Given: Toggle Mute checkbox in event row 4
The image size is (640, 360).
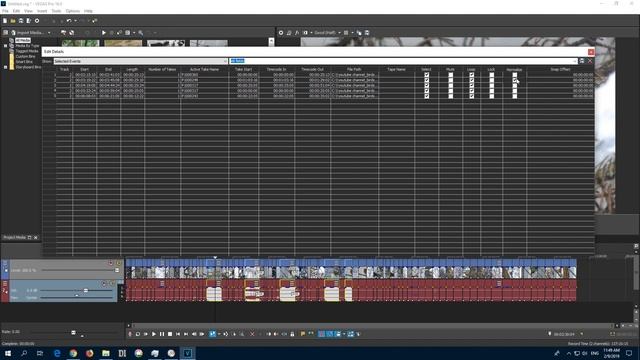Looking at the screenshot, I should point(451,91).
